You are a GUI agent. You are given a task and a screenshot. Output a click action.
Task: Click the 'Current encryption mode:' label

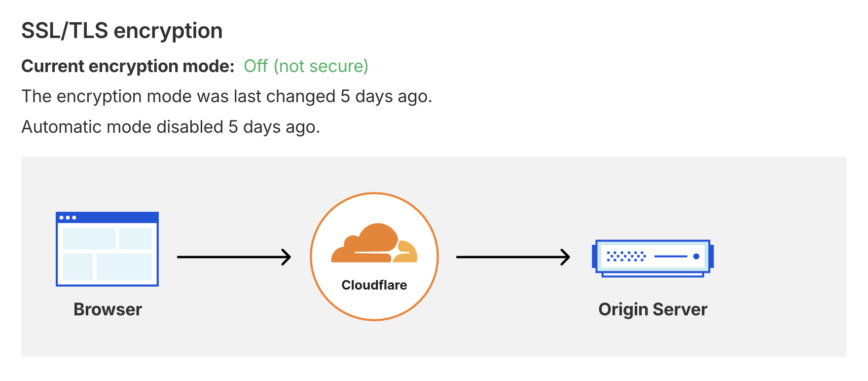128,66
